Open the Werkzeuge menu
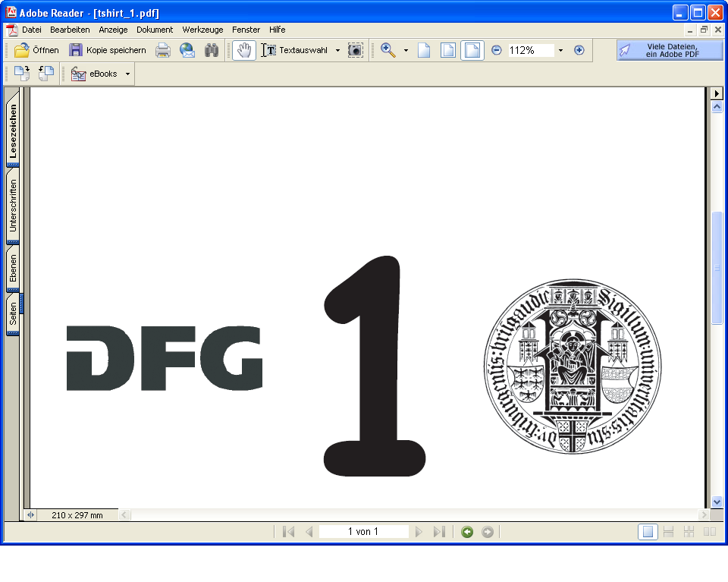Image resolution: width=728 pixels, height=582 pixels. coord(203,30)
